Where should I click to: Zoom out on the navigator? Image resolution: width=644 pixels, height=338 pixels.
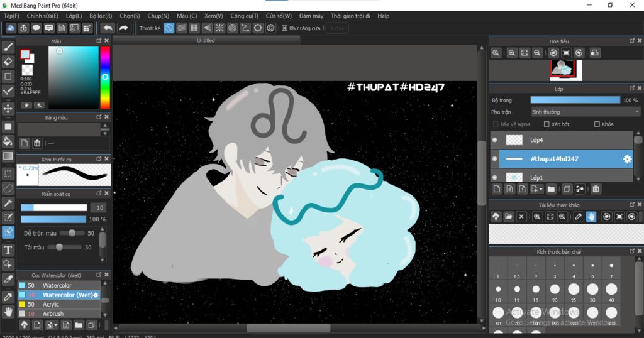[x=537, y=53]
